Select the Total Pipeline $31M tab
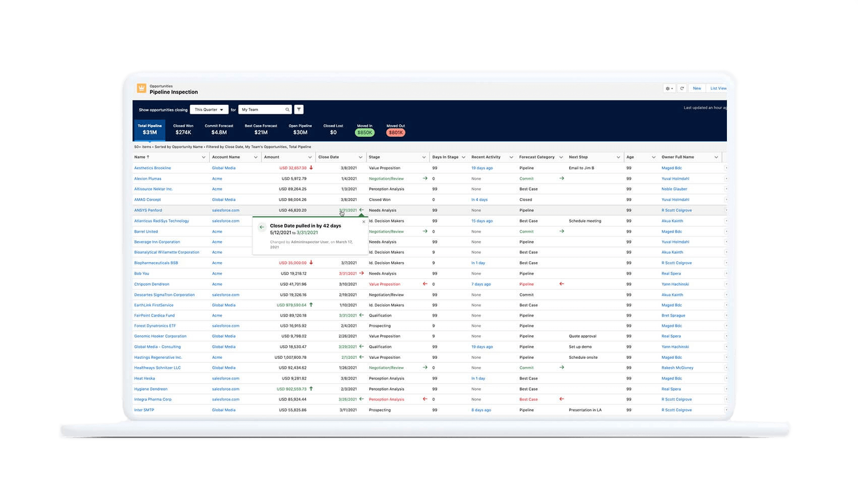Viewport: 858px width, 504px height. [x=150, y=130]
